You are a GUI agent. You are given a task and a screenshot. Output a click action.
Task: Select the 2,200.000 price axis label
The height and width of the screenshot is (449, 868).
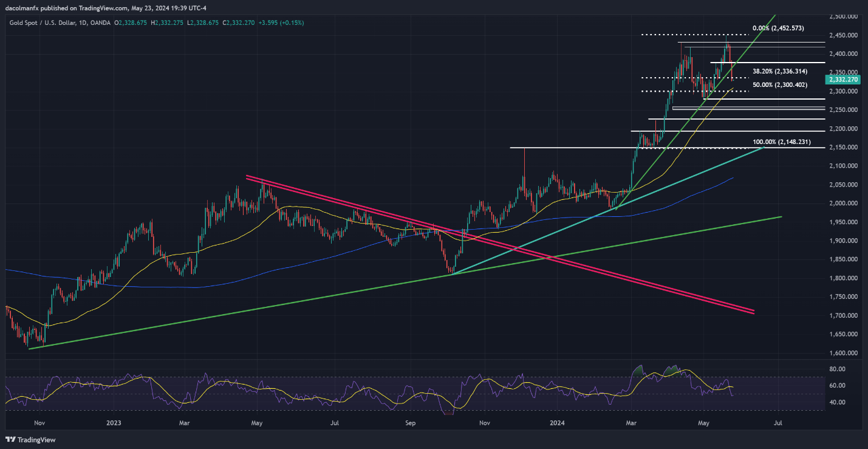[x=844, y=129]
